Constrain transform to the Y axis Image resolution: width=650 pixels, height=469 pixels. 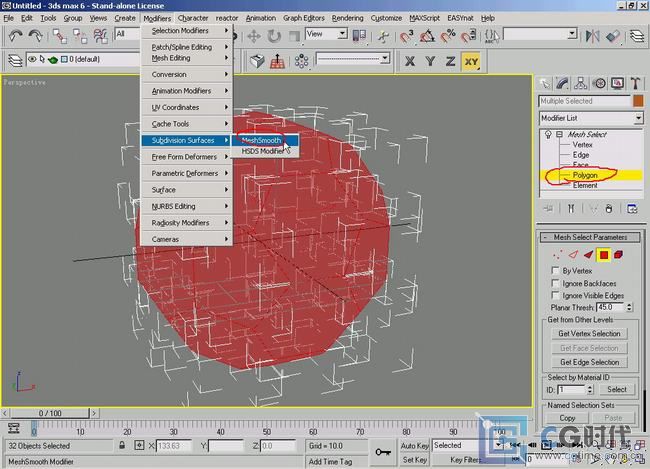[x=430, y=61]
